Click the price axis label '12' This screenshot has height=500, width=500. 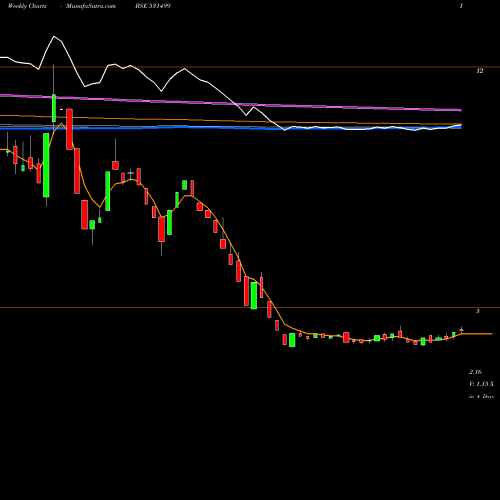(479, 71)
